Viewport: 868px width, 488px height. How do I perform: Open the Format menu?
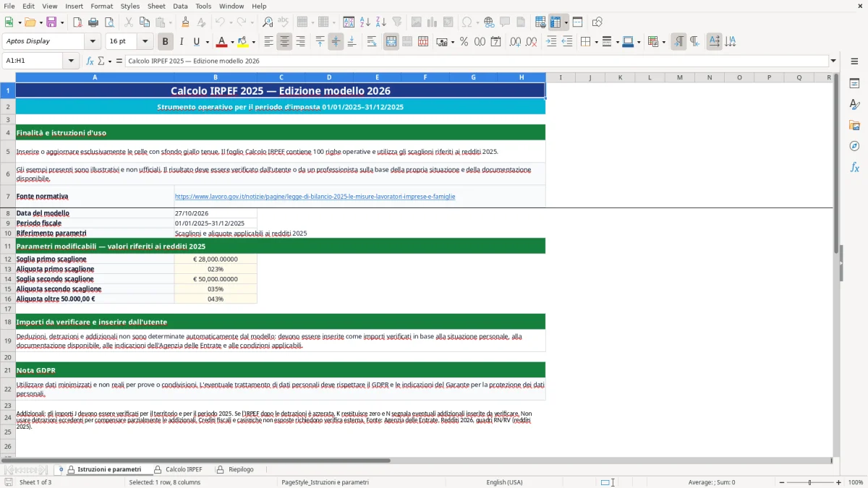101,6
